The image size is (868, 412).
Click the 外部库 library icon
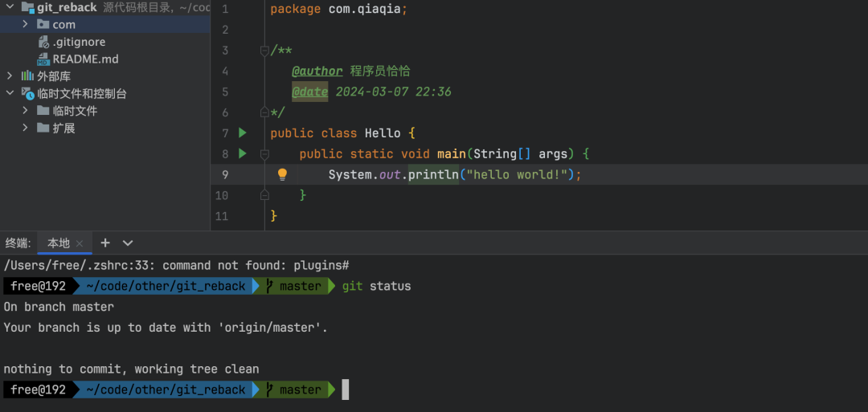(27, 76)
